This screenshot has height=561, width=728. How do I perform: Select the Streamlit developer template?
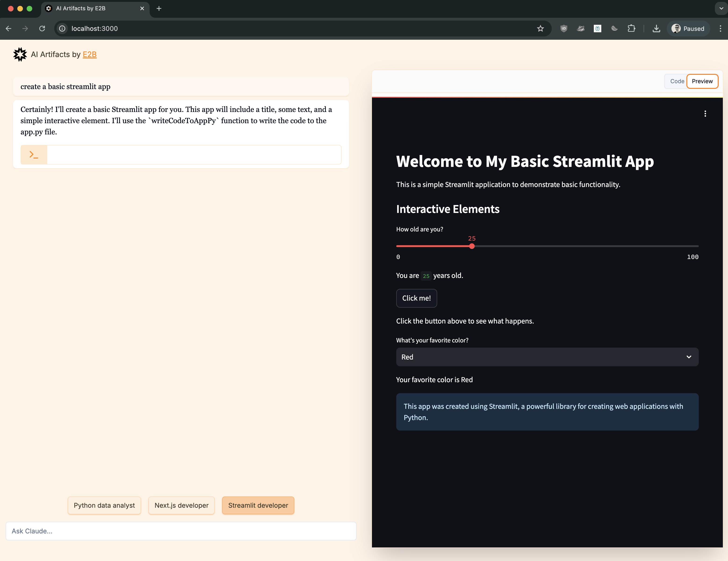click(x=258, y=505)
